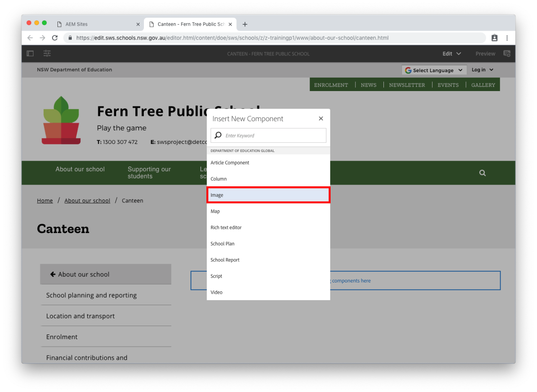Screen dimensions: 537x392
Task: Open page information properties icon
Action: point(47,53)
